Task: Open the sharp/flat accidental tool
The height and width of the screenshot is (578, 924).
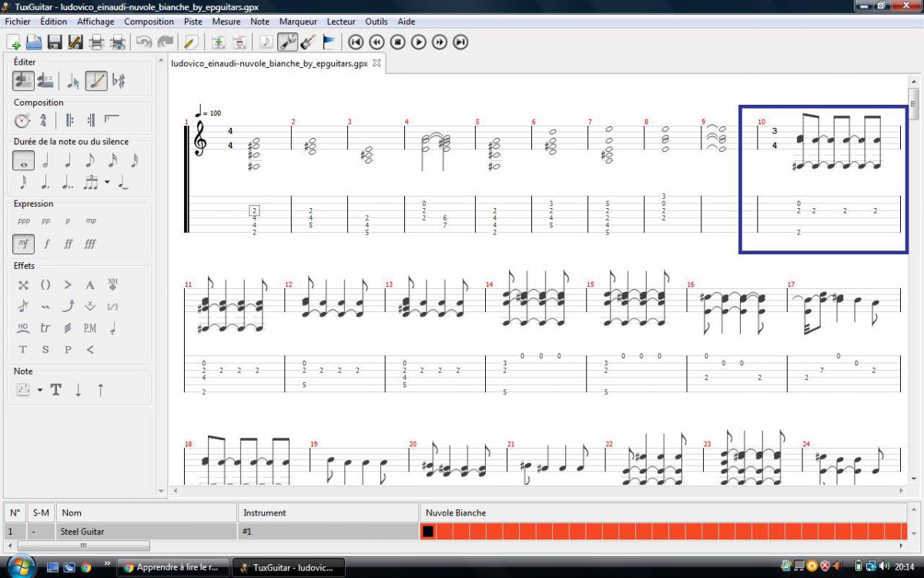Action: 119,80
